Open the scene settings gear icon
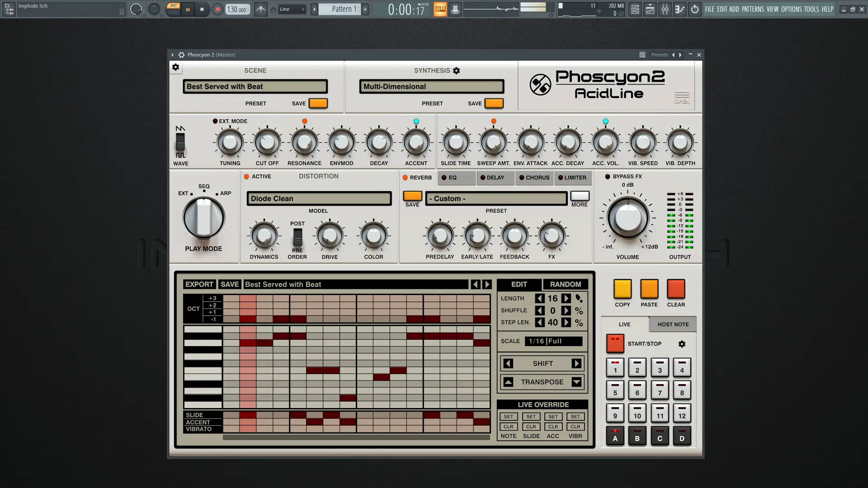This screenshot has width=868, height=488. pyautogui.click(x=175, y=67)
